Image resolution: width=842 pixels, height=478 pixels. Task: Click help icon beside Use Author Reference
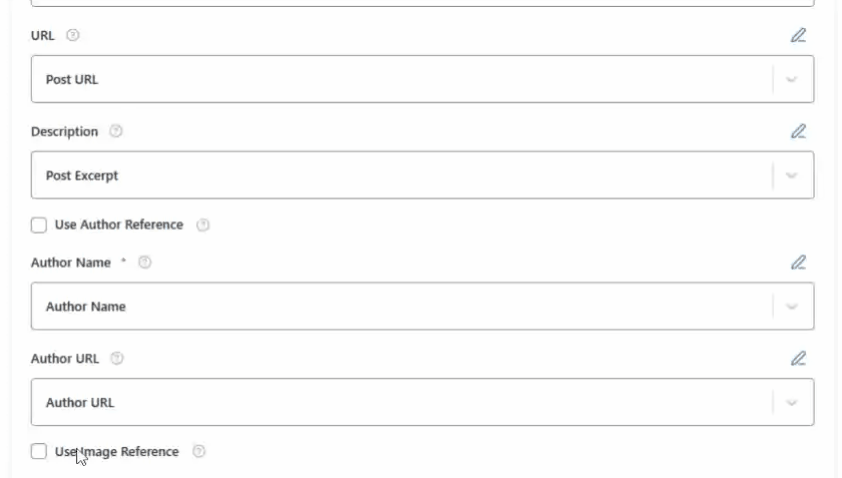(203, 225)
